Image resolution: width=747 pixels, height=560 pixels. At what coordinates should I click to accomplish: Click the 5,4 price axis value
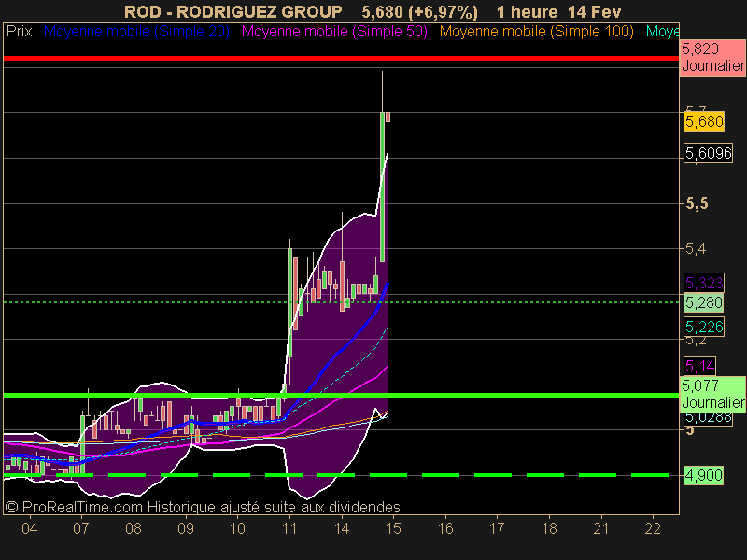tap(696, 248)
